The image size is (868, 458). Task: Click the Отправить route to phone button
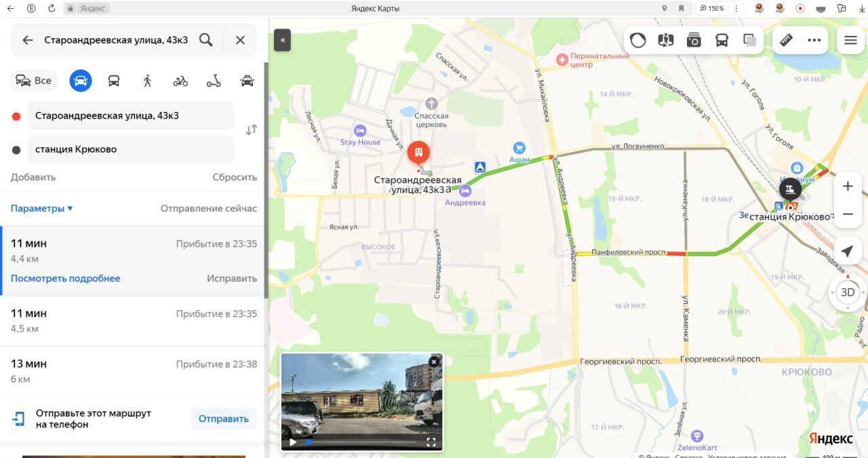pyautogui.click(x=223, y=419)
